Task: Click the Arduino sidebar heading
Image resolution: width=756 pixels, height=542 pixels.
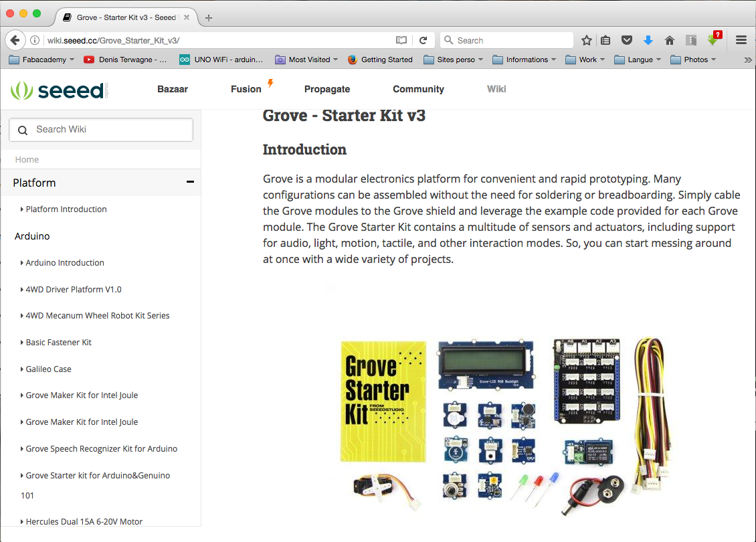Action: click(32, 236)
